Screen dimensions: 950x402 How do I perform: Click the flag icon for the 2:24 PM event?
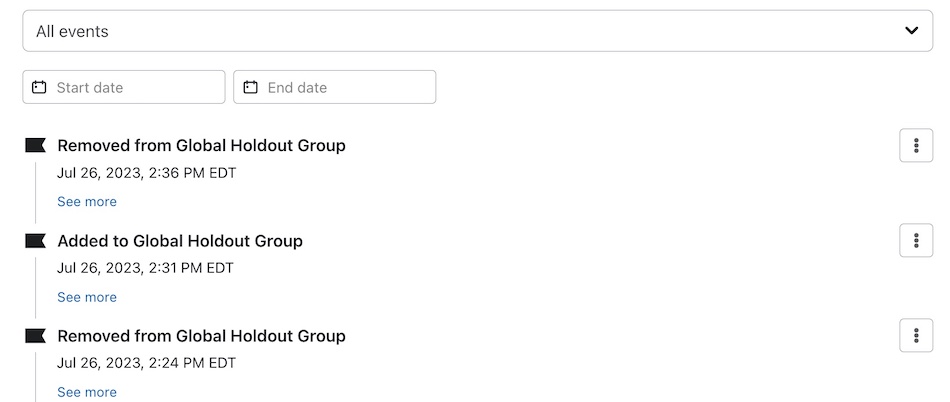coord(36,336)
